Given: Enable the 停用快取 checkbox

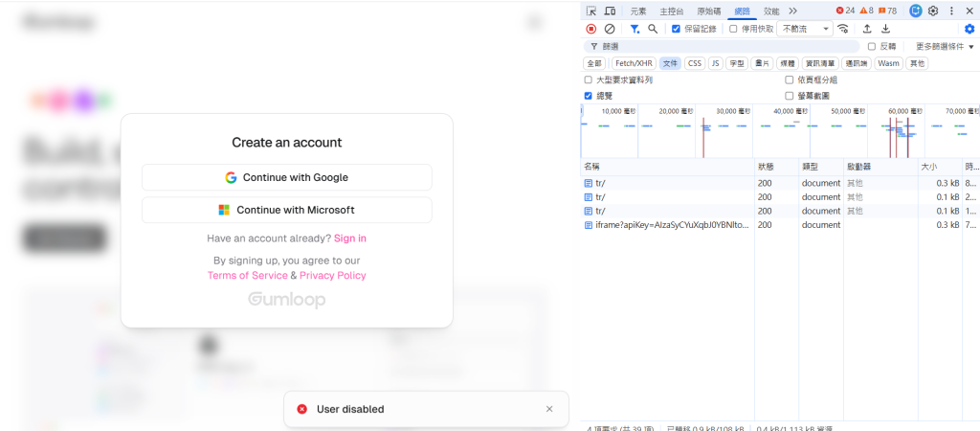Looking at the screenshot, I should pyautogui.click(x=733, y=29).
